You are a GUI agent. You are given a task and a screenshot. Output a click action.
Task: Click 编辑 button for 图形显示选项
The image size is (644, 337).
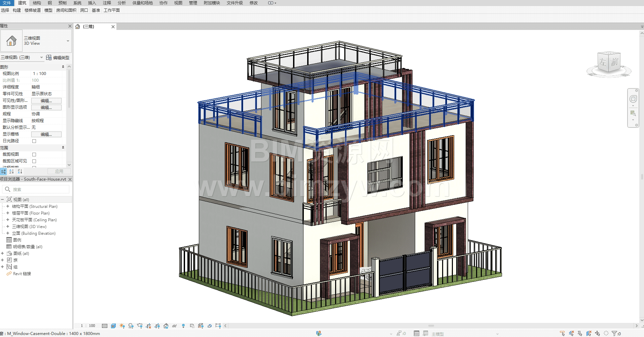pos(46,107)
